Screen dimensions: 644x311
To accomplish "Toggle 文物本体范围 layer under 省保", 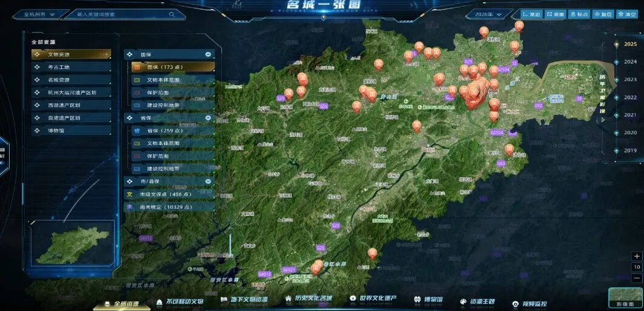I will pyautogui.click(x=173, y=143).
